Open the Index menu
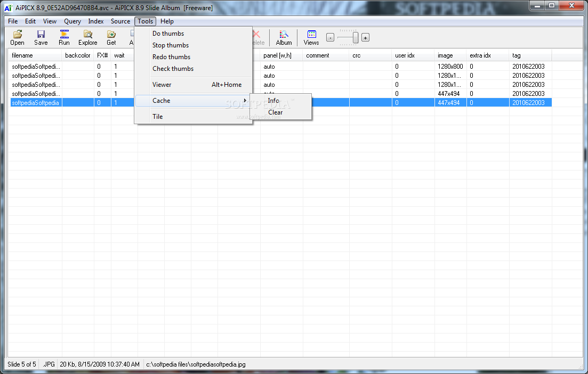Screen dimensions: 588x374 (95, 21)
